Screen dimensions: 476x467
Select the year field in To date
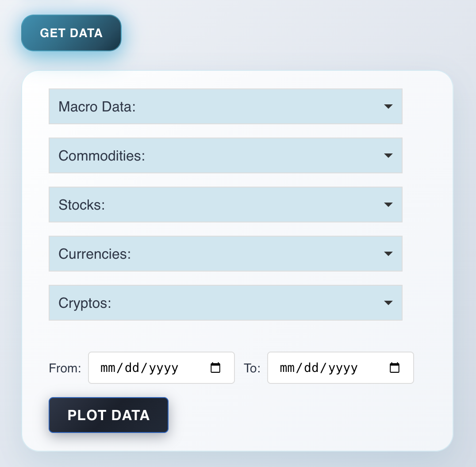click(343, 368)
